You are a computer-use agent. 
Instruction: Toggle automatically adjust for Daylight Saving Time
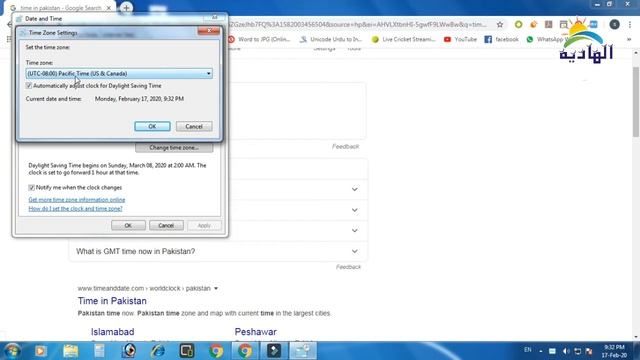coord(29,86)
